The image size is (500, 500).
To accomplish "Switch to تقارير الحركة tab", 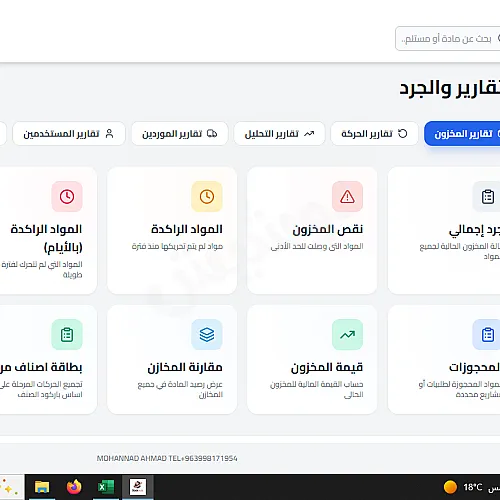I will tap(374, 134).
